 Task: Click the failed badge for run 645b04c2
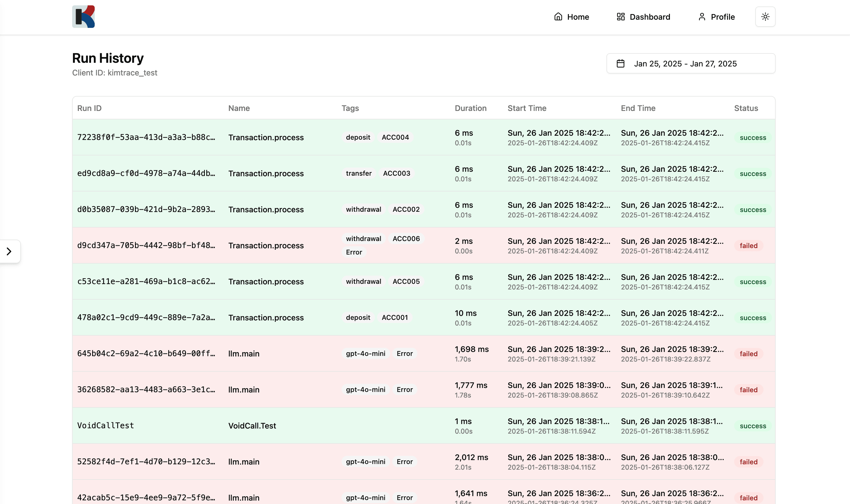[748, 354]
